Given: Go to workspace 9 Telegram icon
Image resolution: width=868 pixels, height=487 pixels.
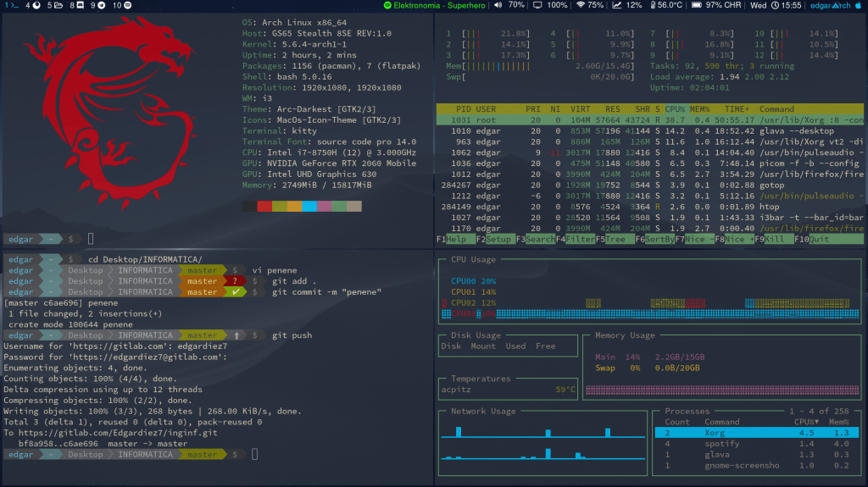Looking at the screenshot, I should [x=102, y=5].
